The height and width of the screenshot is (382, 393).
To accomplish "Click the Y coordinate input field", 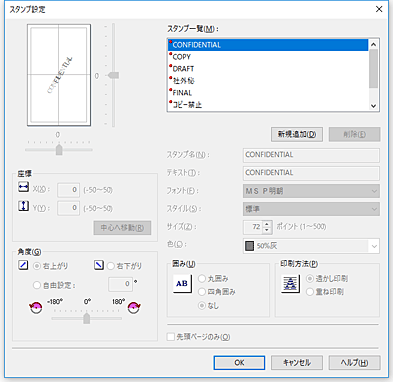I will [x=68, y=208].
